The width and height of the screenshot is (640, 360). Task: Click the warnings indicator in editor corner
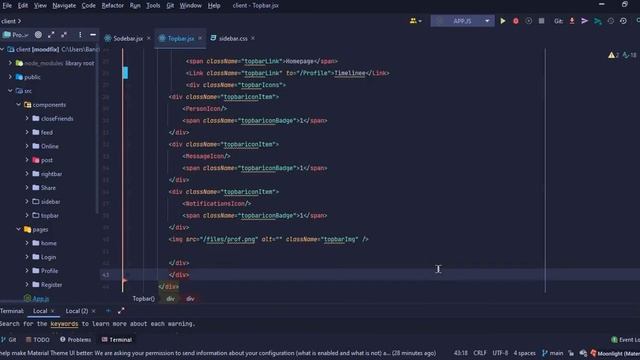(x=613, y=55)
